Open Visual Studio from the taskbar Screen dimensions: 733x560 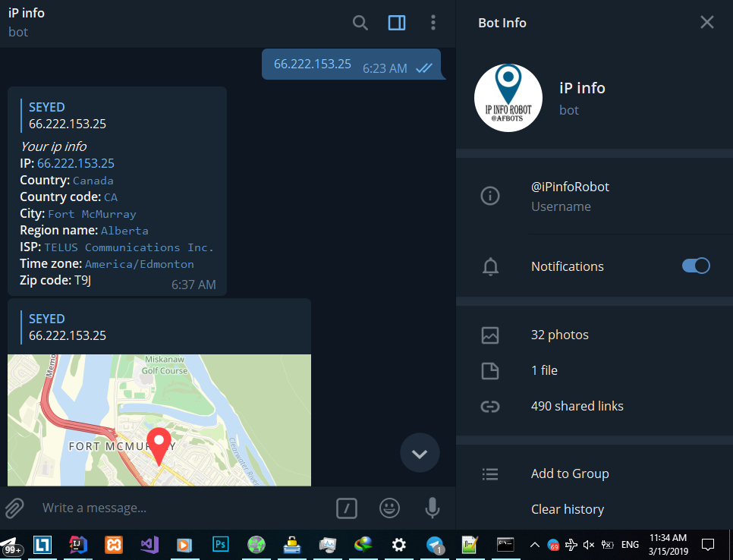[x=149, y=545]
